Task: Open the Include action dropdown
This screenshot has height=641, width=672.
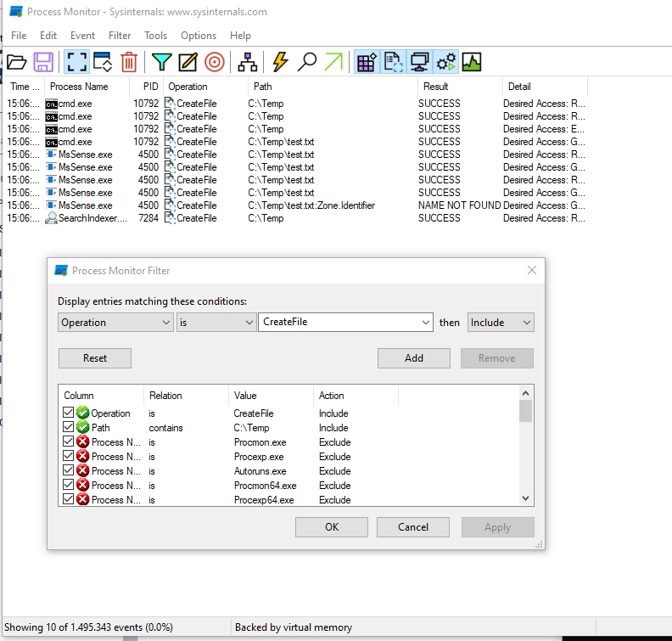Action: click(501, 323)
